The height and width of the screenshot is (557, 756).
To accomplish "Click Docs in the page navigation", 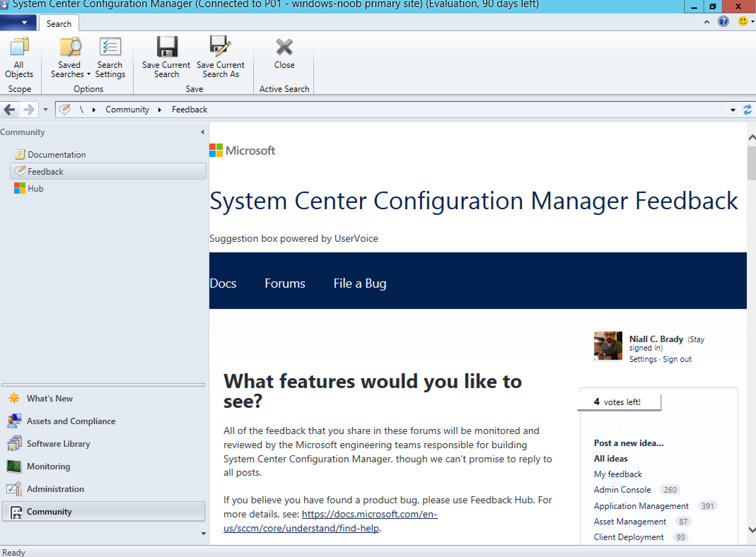I will (223, 283).
